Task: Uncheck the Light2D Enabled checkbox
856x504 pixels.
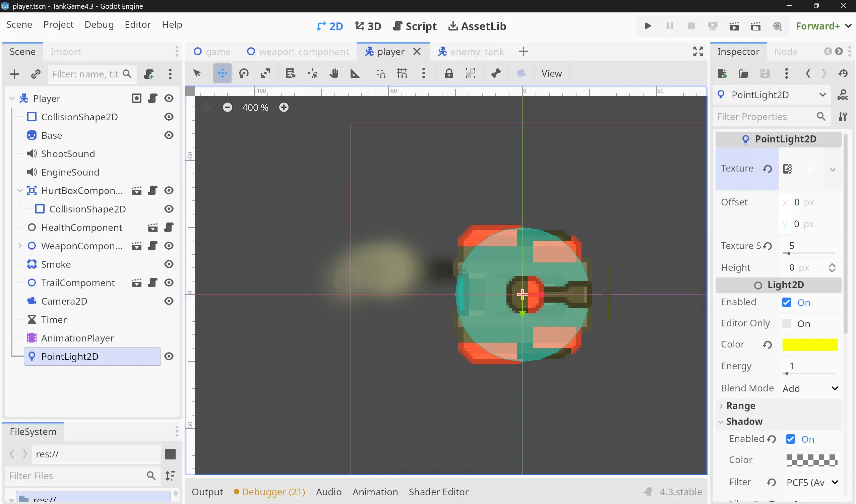Action: (x=786, y=303)
